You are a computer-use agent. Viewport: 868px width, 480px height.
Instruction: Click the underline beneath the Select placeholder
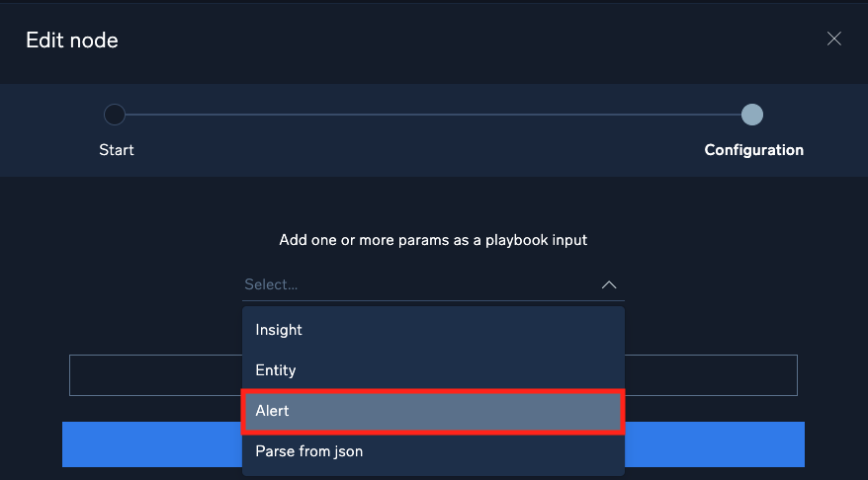coord(433,300)
